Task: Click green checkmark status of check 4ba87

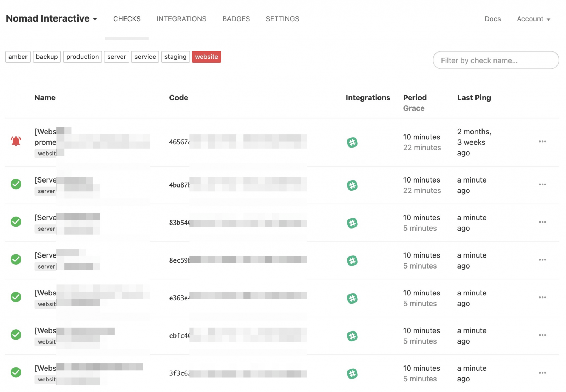Action: pos(16,184)
